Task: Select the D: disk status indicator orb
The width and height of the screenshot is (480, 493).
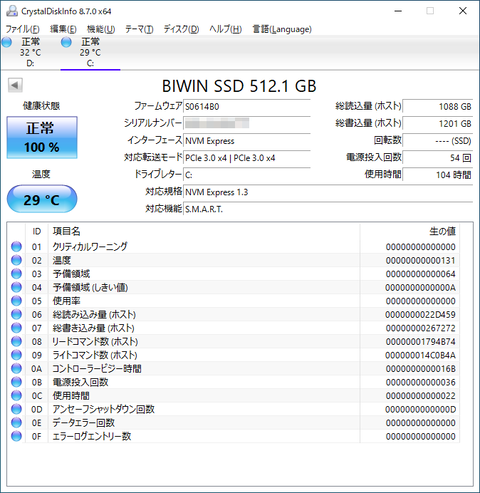Action: pyautogui.click(x=7, y=42)
